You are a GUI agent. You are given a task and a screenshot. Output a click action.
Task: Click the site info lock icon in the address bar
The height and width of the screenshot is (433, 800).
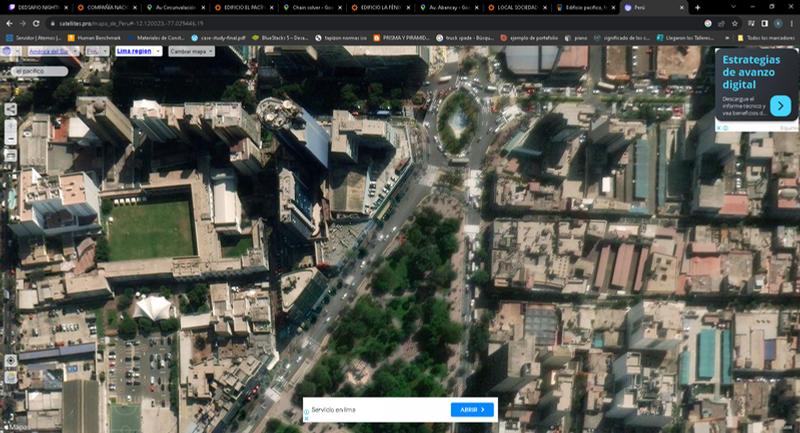click(x=52, y=23)
